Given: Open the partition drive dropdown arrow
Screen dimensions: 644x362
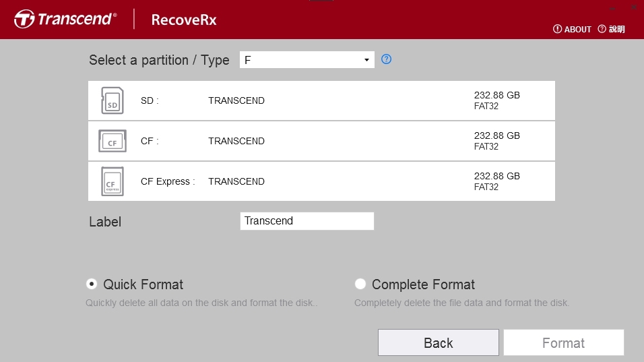Looking at the screenshot, I should [366, 60].
